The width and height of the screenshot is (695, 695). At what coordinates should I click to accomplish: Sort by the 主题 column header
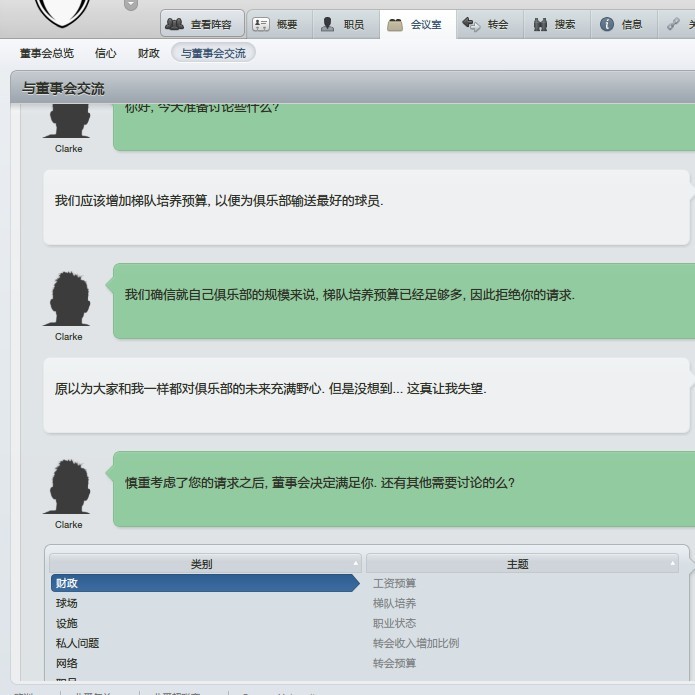tap(522, 564)
